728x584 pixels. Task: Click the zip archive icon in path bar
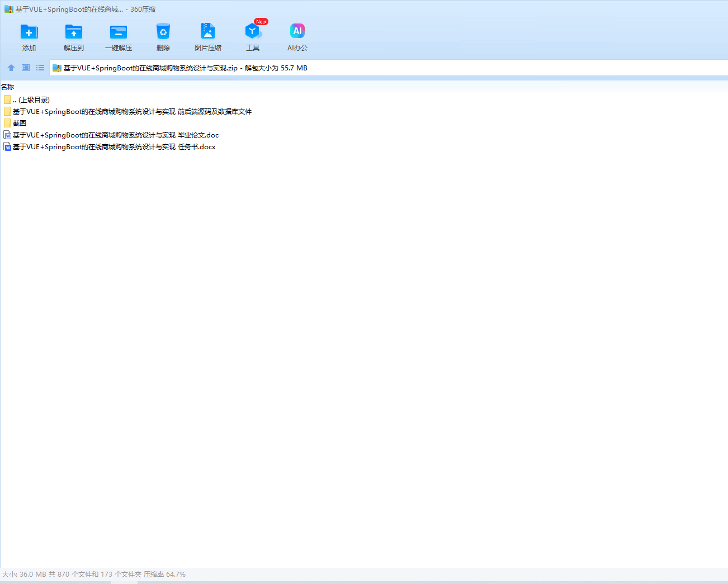(56, 68)
